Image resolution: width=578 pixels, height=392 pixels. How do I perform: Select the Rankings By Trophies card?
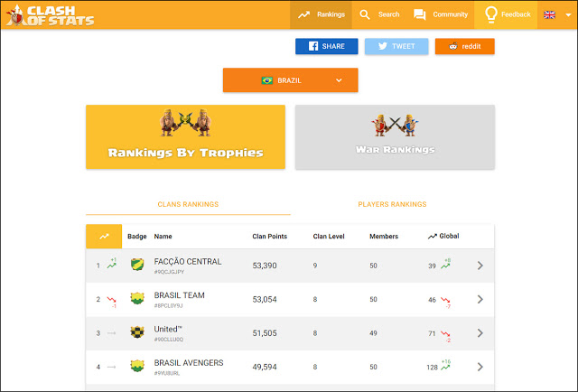point(185,136)
